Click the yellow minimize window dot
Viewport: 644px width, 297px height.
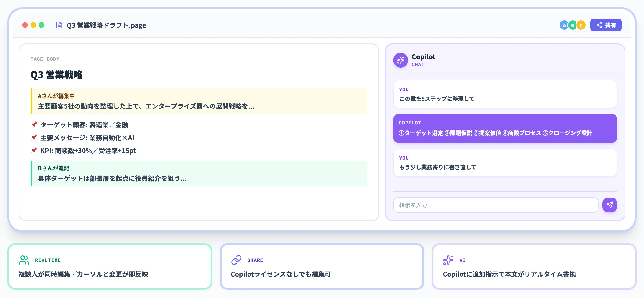(x=33, y=25)
